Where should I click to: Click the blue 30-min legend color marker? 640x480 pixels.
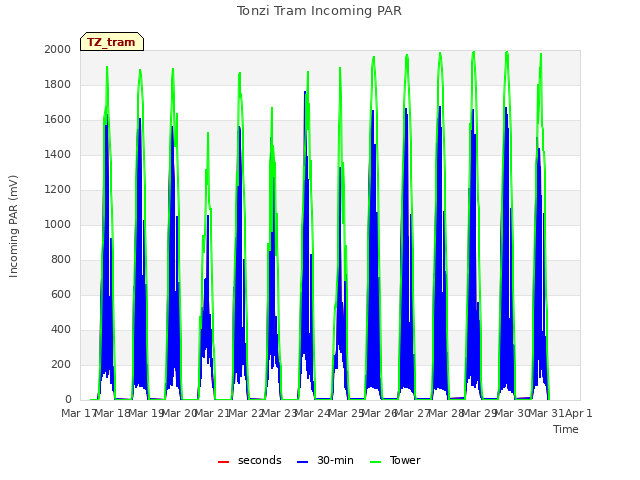tap(302, 462)
